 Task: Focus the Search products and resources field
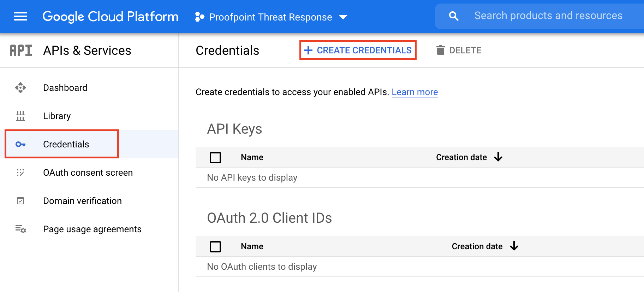coord(548,16)
